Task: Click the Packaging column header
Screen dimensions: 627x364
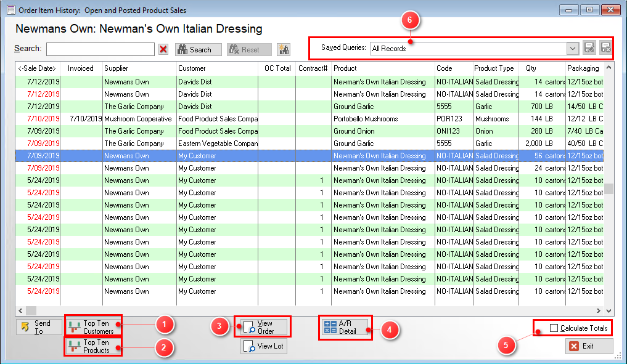Action: 584,68
